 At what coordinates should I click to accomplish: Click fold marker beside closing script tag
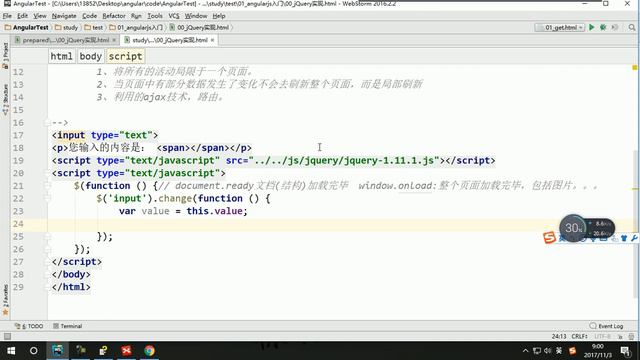click(x=47, y=262)
